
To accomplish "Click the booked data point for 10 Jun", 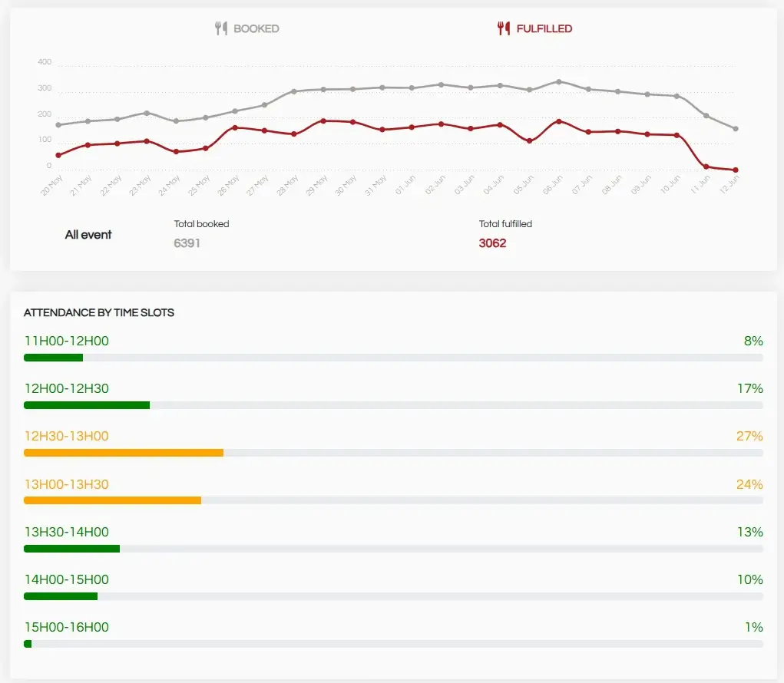I will [x=676, y=96].
